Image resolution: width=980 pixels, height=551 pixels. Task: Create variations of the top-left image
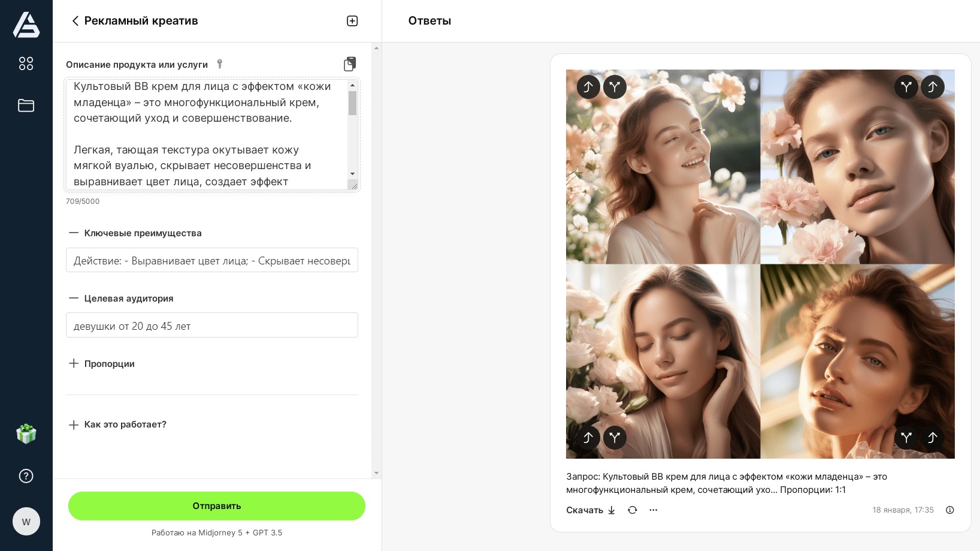615,87
